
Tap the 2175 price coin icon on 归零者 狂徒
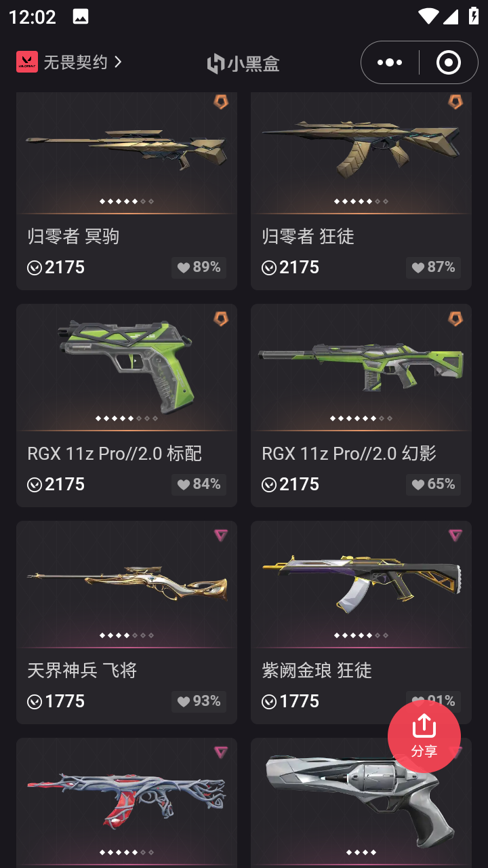tap(269, 268)
